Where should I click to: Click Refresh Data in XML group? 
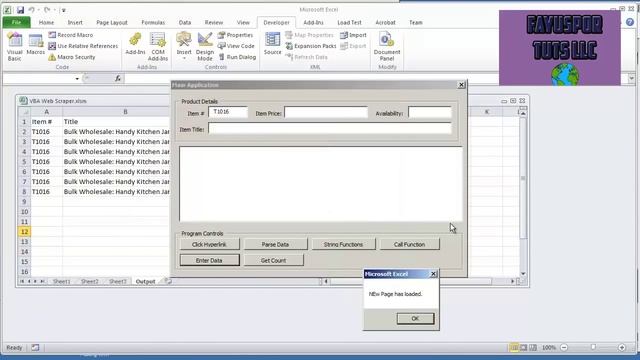pos(307,57)
